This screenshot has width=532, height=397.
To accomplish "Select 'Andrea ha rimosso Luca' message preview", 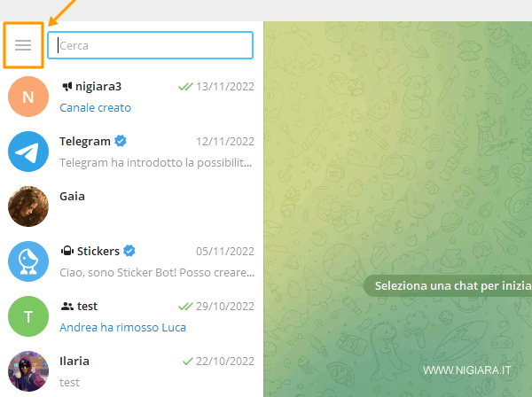I will 123,328.
